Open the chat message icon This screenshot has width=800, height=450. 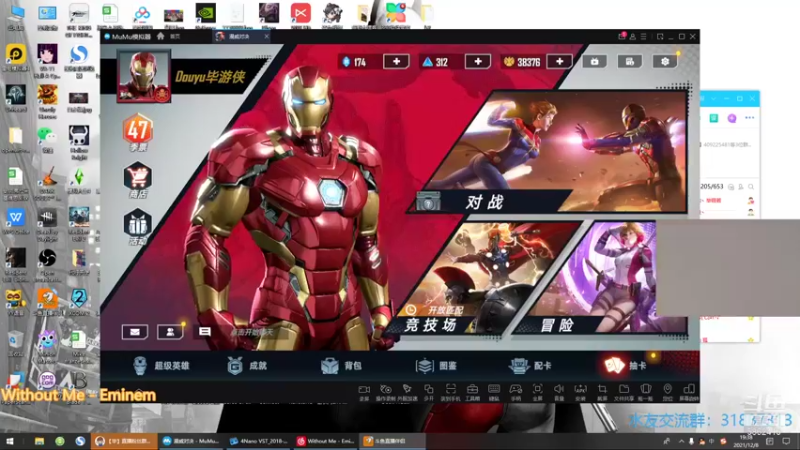point(205,332)
